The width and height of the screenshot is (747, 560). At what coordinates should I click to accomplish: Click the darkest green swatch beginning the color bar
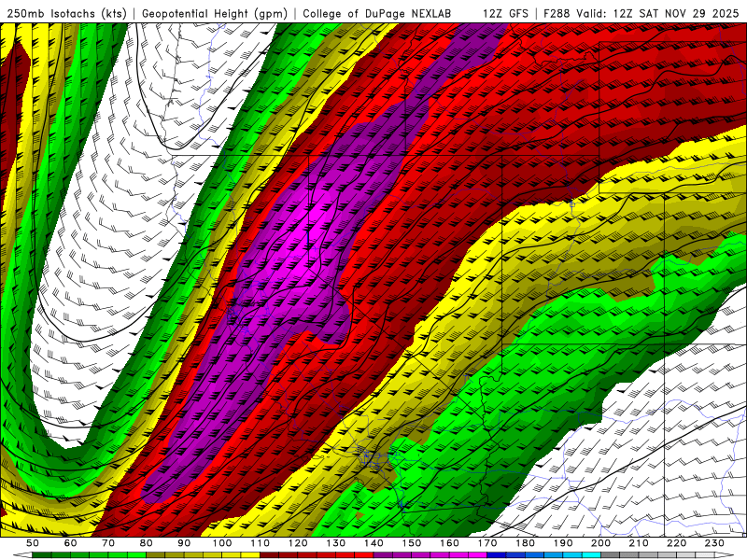pyautogui.click(x=42, y=555)
